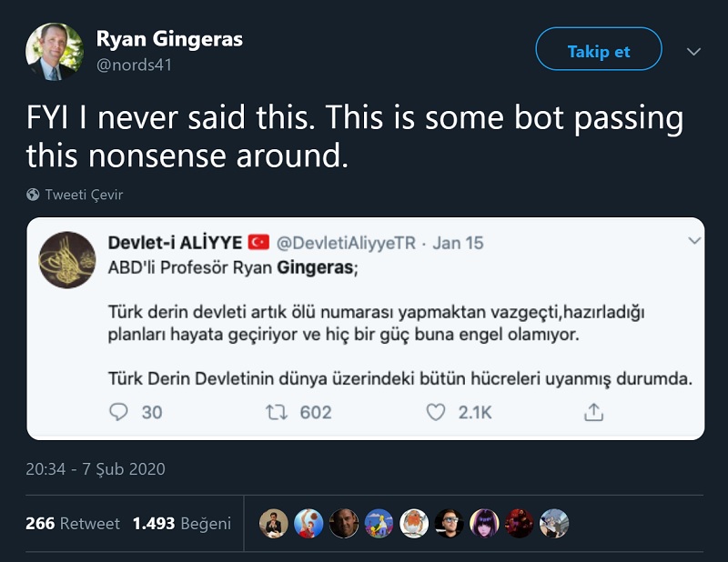This screenshot has width=728, height=562.
Task: Click the reply icon showing 30
Action: [119, 412]
